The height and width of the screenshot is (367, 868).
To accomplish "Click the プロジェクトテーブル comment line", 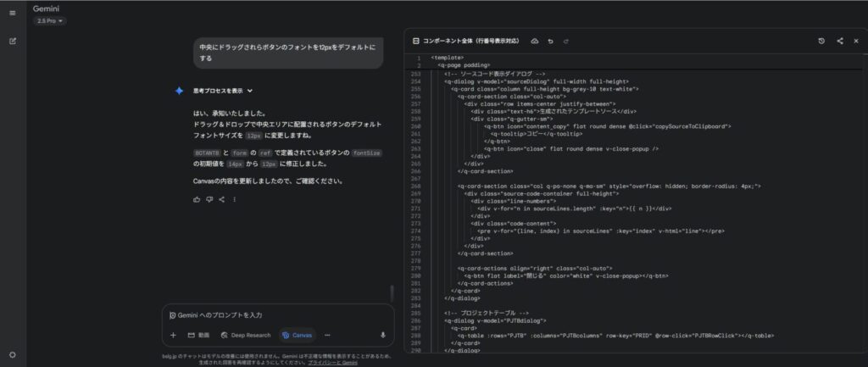I will [487, 313].
